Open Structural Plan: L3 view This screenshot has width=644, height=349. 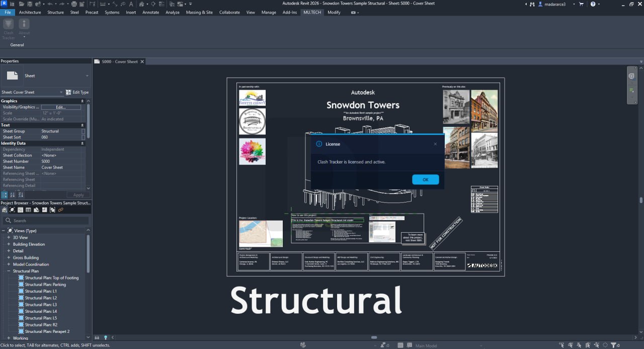(x=41, y=305)
